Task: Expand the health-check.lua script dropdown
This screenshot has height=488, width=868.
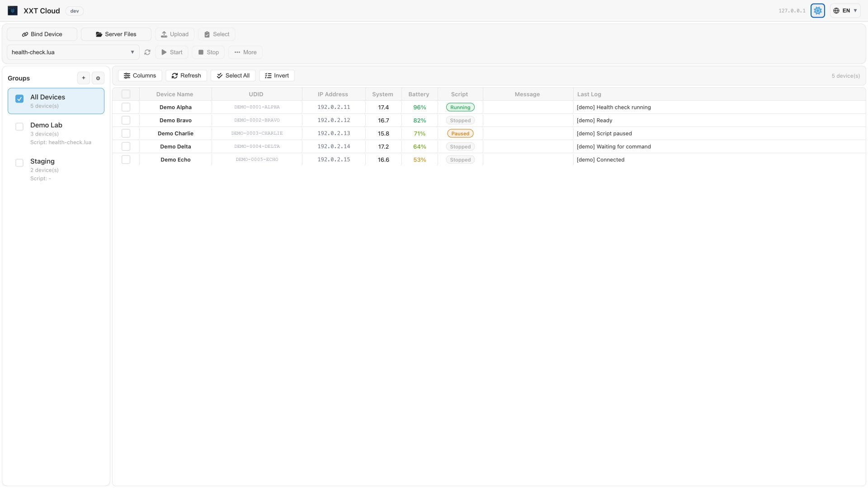Action: [73, 52]
